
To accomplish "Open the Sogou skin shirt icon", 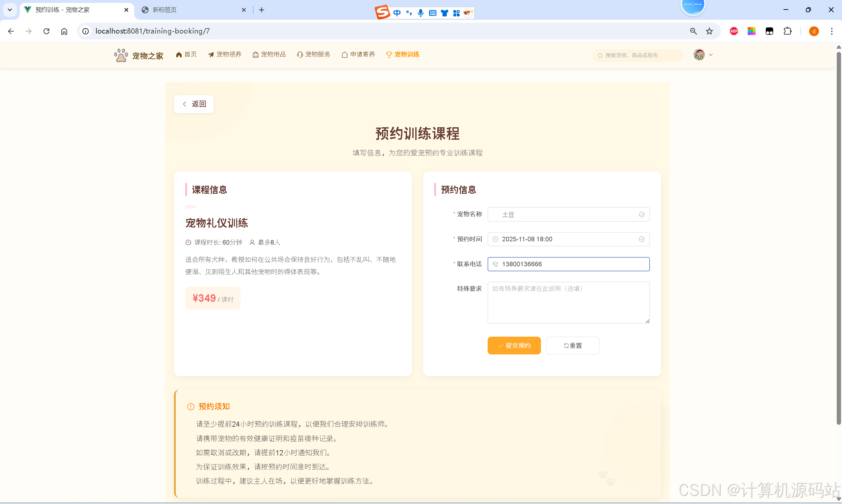I will [x=445, y=13].
